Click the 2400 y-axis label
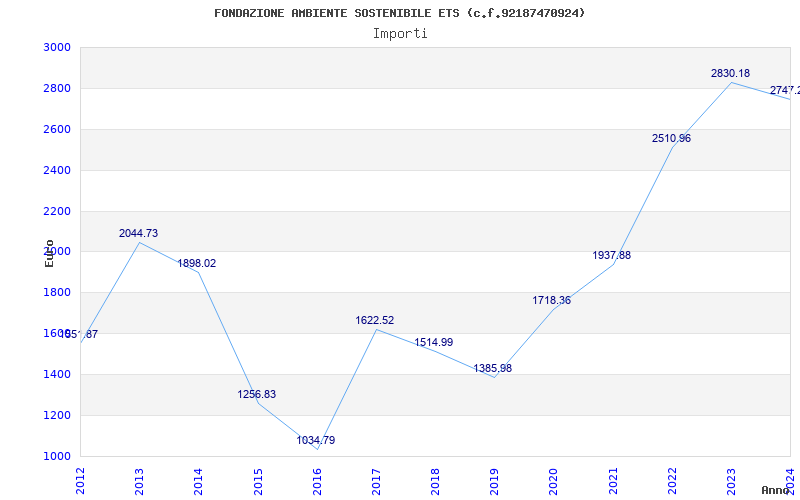 (57, 170)
